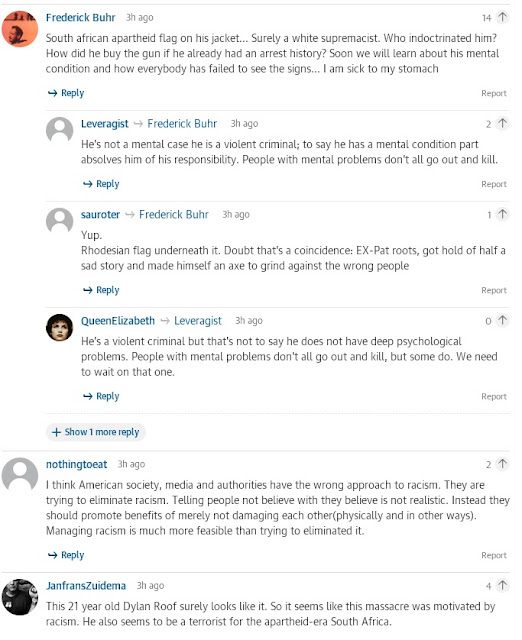The width and height of the screenshot is (522, 640).
Task: Upvote Leveragist's reply using the arrow
Action: pos(502,123)
